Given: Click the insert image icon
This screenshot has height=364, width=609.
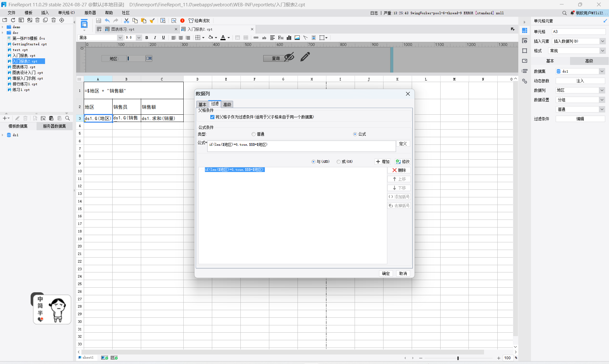Looking at the screenshot, I should 297,38.
